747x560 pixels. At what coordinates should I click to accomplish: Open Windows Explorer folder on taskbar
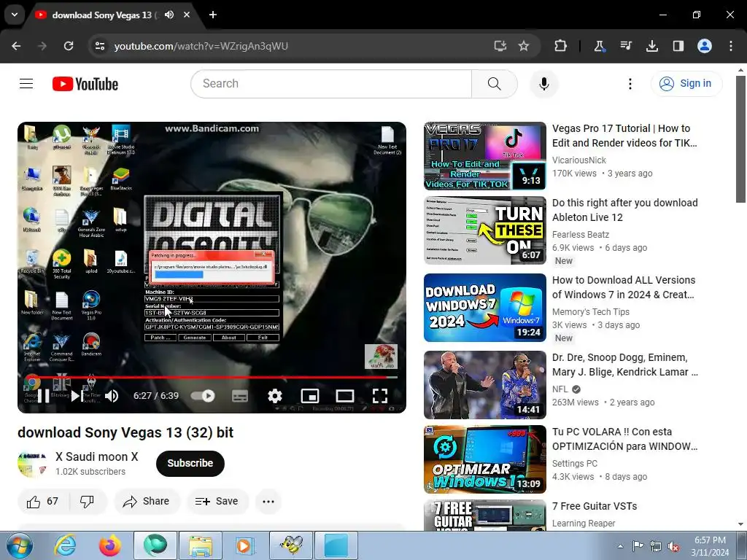(200, 545)
